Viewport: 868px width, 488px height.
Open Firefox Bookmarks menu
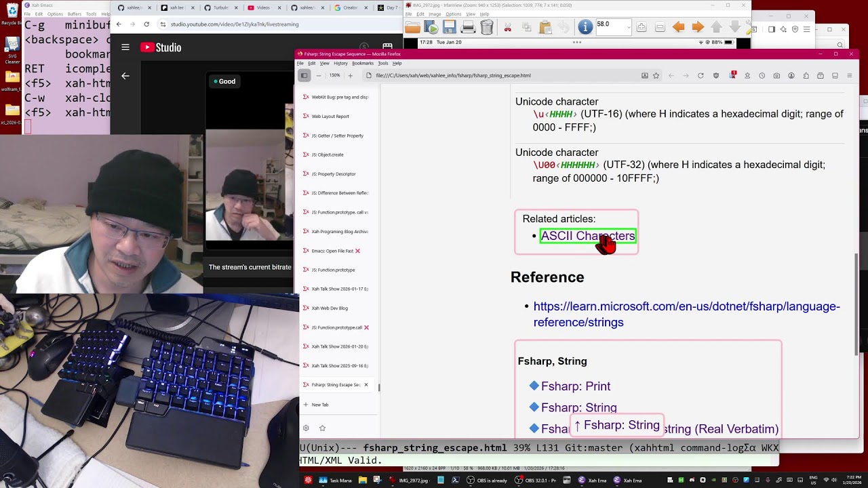coord(363,63)
